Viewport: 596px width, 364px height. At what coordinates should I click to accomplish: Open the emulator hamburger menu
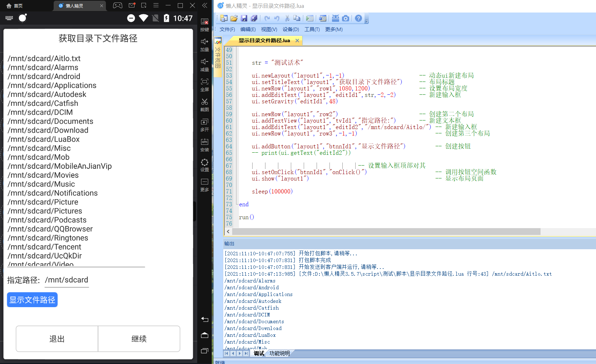[156, 5]
